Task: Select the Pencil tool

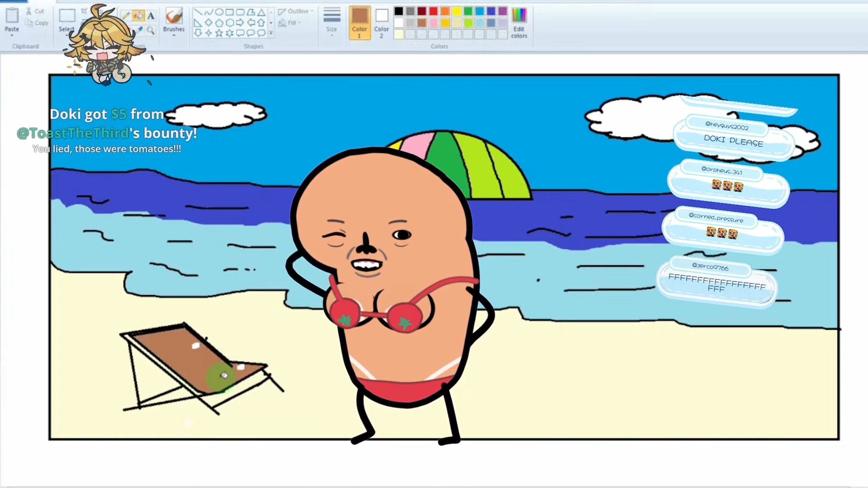Action: point(126,16)
